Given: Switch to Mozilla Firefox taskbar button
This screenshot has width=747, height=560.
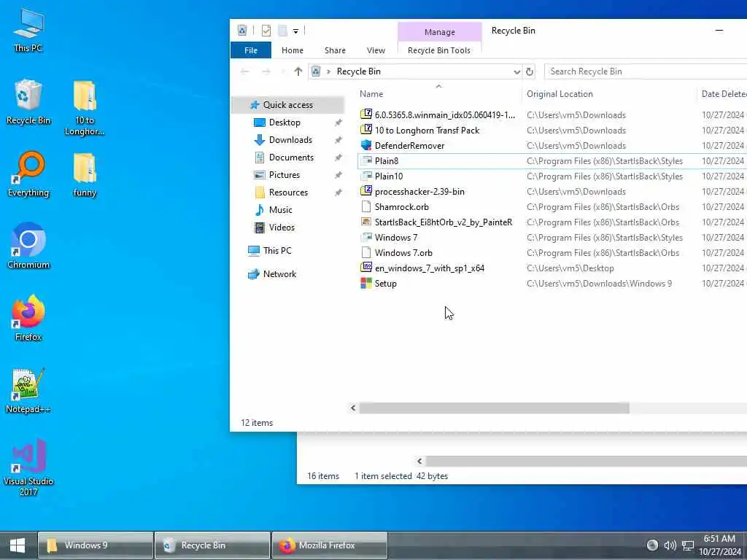Looking at the screenshot, I should coord(330,545).
